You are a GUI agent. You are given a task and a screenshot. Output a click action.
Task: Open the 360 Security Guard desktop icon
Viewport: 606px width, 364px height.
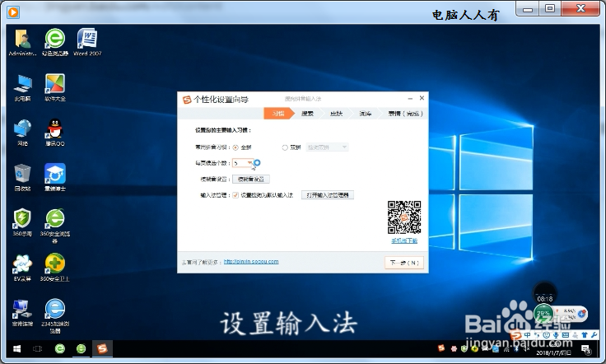(x=55, y=268)
